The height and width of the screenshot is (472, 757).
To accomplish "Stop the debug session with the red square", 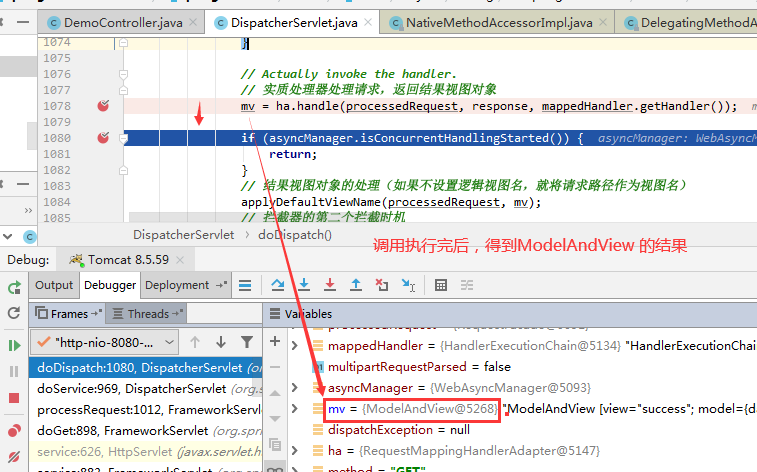I will coord(14,398).
